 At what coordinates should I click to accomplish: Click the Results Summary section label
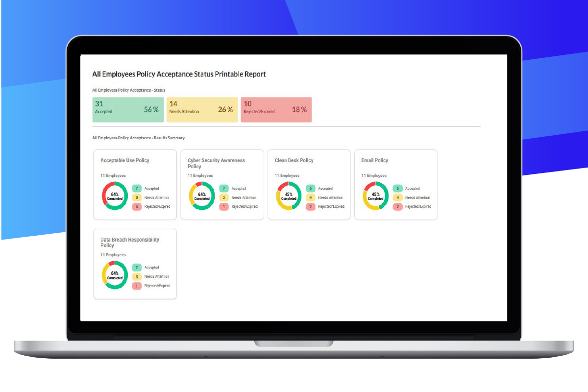tap(138, 138)
